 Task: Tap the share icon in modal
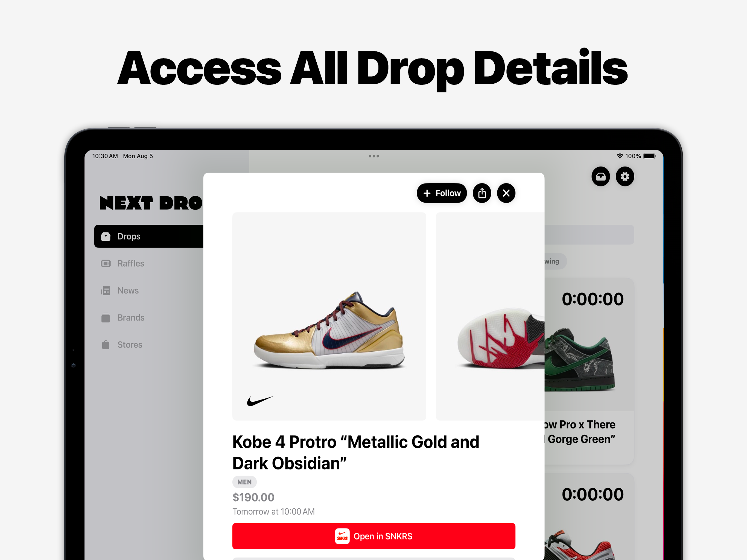[482, 193]
